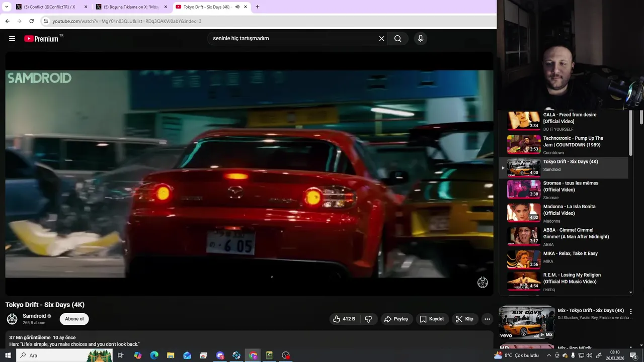The image size is (644, 362).
Task: Click Windows taskbar search box Ara
Action: coord(64,355)
